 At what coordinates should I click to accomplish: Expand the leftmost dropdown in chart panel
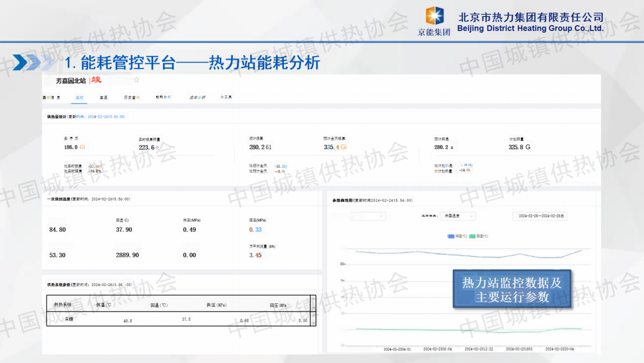click(x=369, y=216)
